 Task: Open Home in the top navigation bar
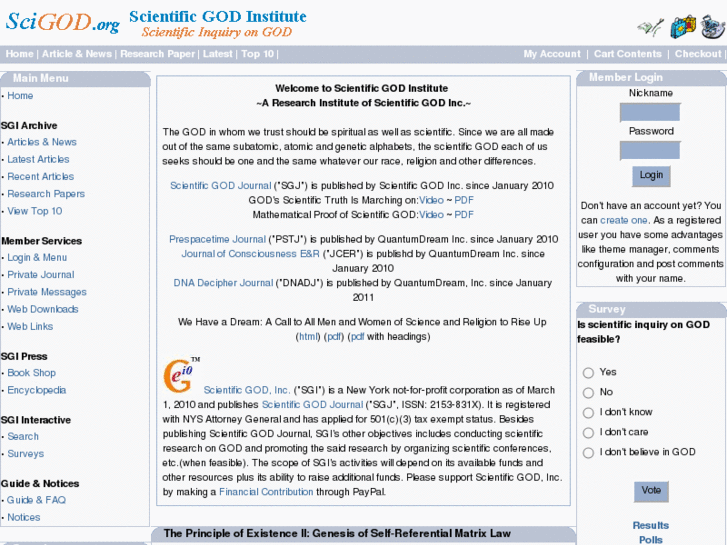[19, 54]
